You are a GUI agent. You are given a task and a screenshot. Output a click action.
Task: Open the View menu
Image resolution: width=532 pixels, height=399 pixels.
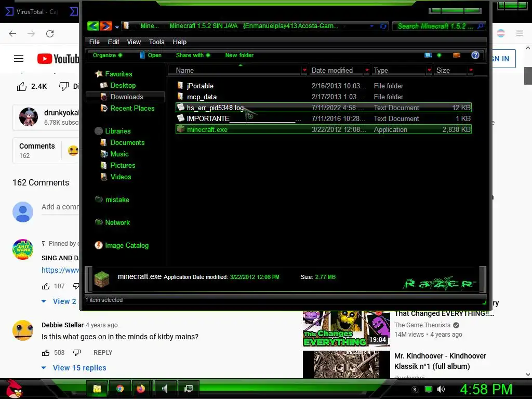point(134,42)
